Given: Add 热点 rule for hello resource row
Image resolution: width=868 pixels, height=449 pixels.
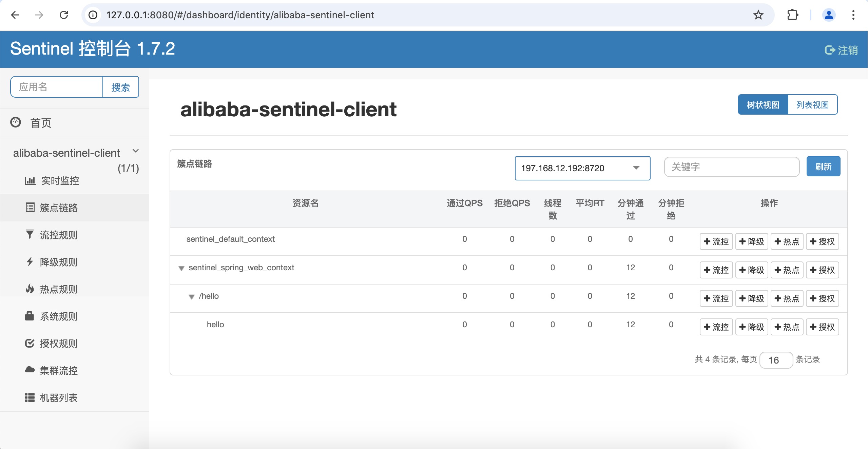Looking at the screenshot, I should tap(787, 327).
